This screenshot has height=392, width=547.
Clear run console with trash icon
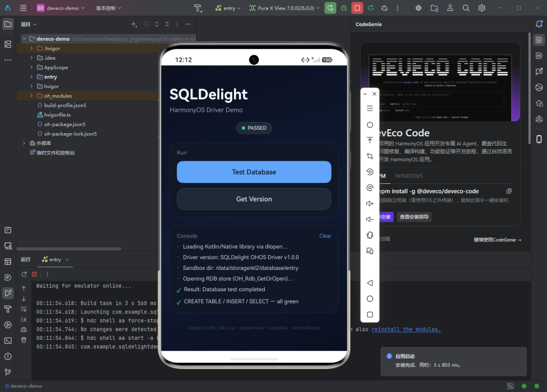coord(24,340)
